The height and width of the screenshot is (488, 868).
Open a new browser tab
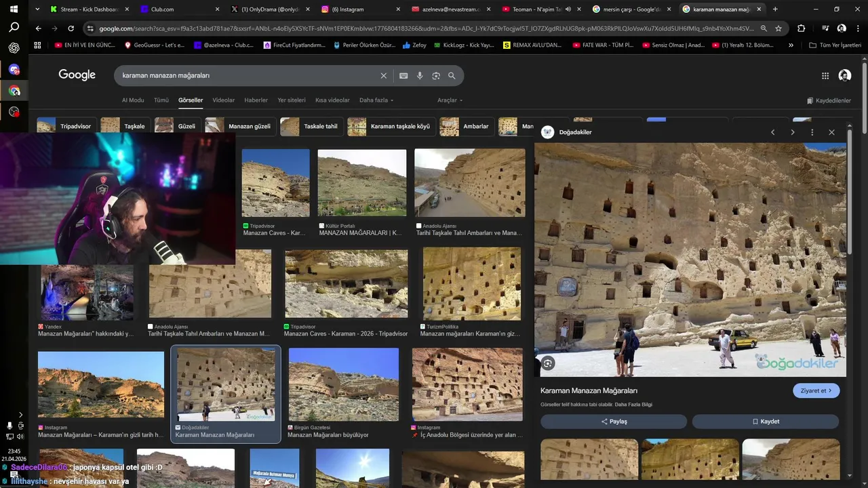point(775,9)
